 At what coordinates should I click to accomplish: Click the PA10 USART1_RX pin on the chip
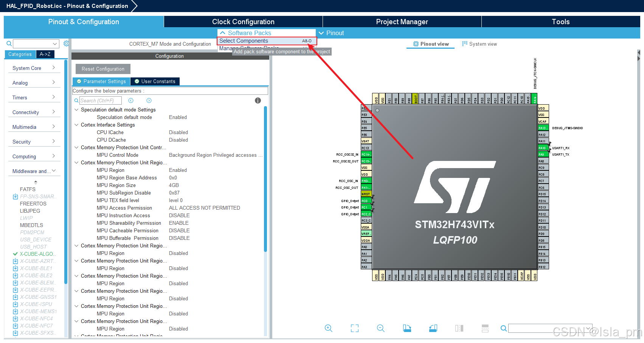543,148
